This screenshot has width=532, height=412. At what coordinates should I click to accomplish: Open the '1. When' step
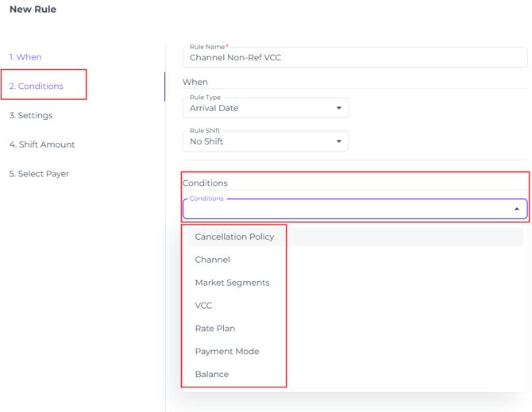click(25, 57)
